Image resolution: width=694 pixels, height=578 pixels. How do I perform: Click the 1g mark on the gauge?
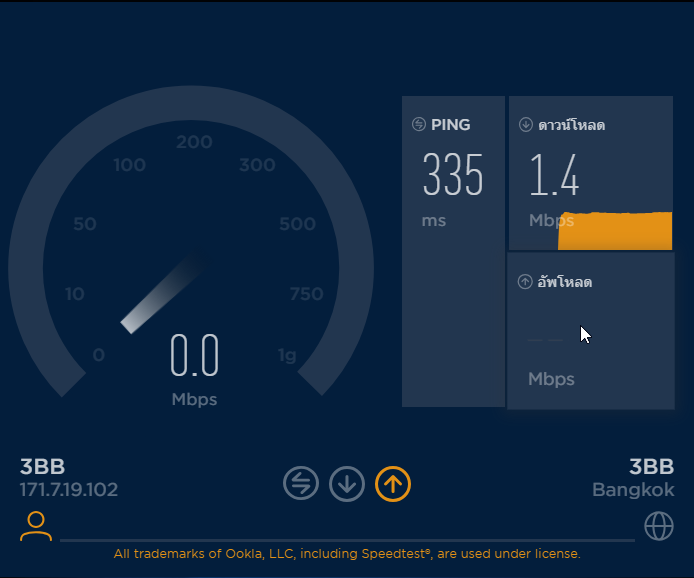coord(287,355)
